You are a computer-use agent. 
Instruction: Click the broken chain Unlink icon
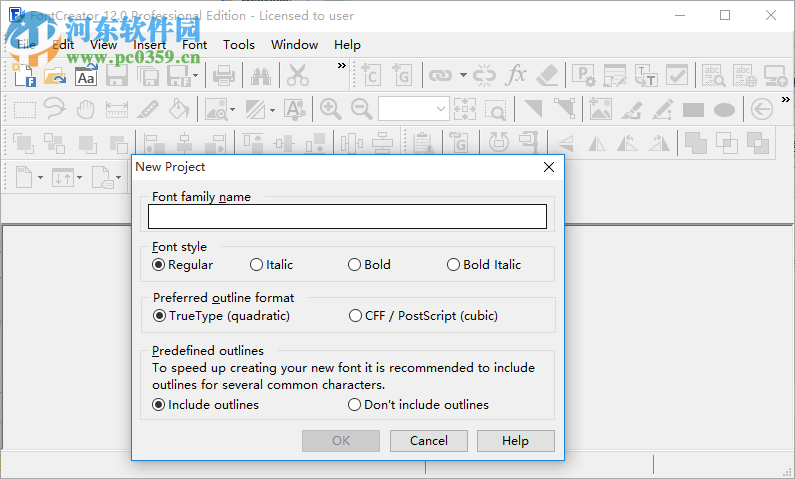coord(484,76)
